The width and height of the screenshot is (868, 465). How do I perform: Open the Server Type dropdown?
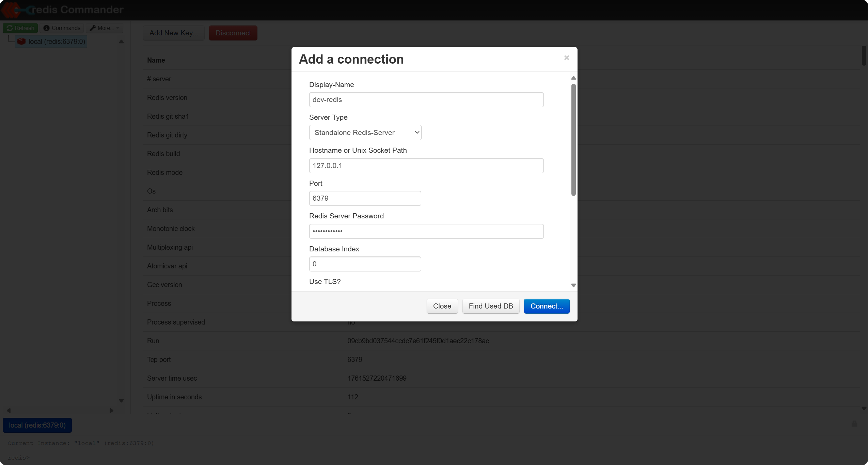(x=365, y=133)
